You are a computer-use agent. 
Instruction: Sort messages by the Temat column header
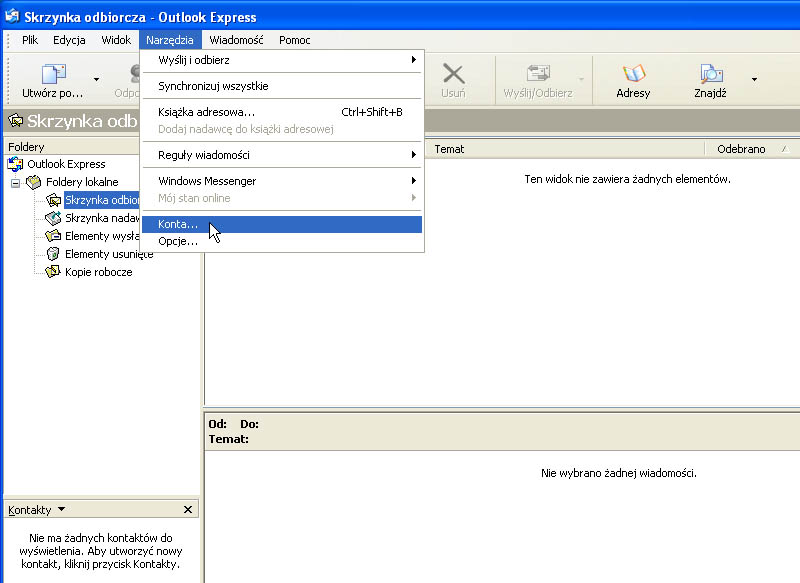pyautogui.click(x=564, y=149)
